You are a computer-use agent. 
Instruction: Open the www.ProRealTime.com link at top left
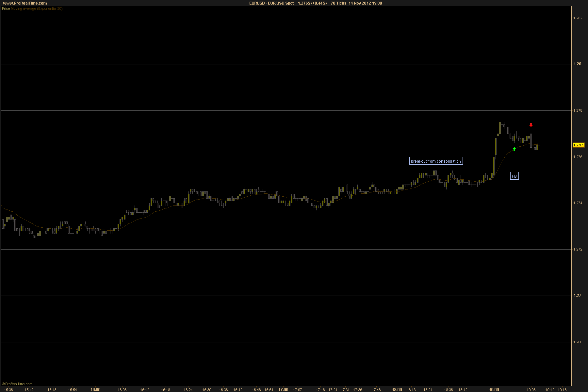point(25,3)
